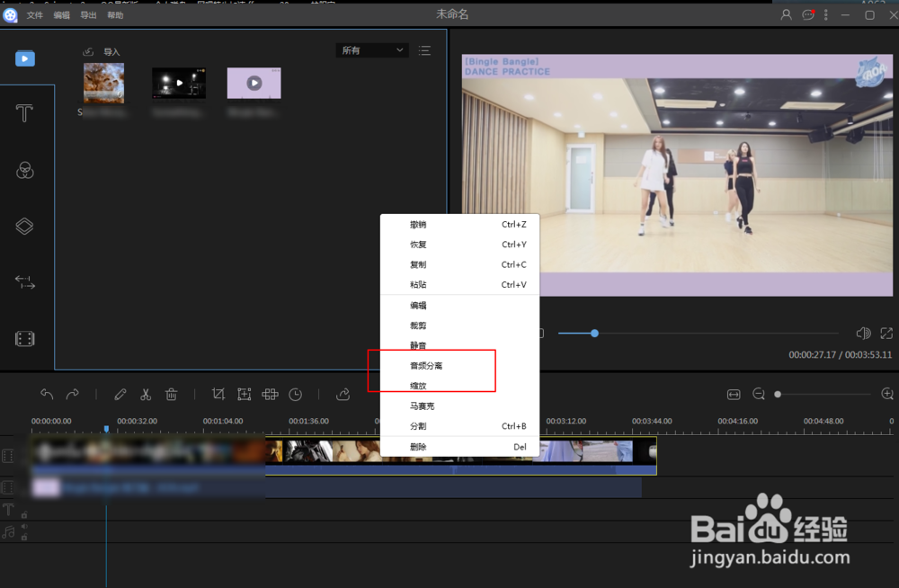
Task: Click the pencil edit tool
Action: click(x=120, y=394)
